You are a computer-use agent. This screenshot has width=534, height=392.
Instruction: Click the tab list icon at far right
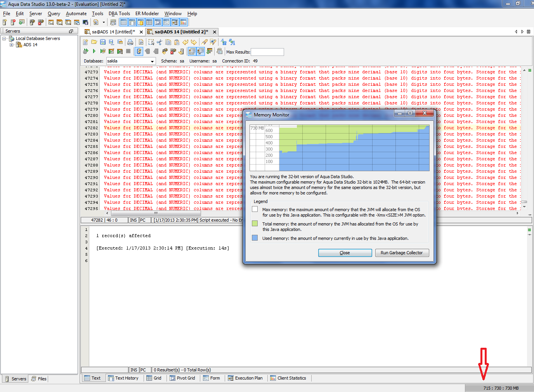[529, 32]
